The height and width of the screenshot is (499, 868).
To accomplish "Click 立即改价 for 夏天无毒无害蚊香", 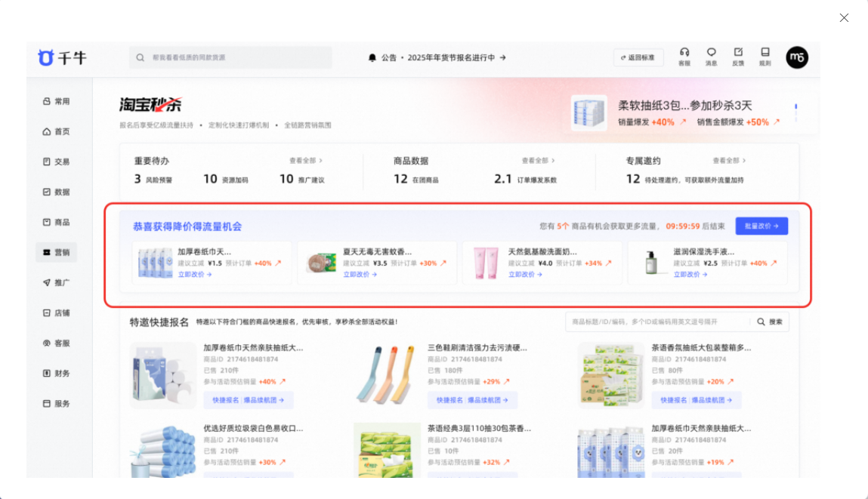I will click(x=360, y=274).
